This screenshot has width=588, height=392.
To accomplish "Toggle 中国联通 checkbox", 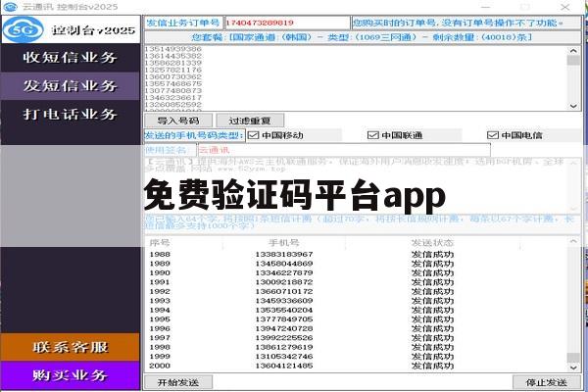I will click(372, 135).
